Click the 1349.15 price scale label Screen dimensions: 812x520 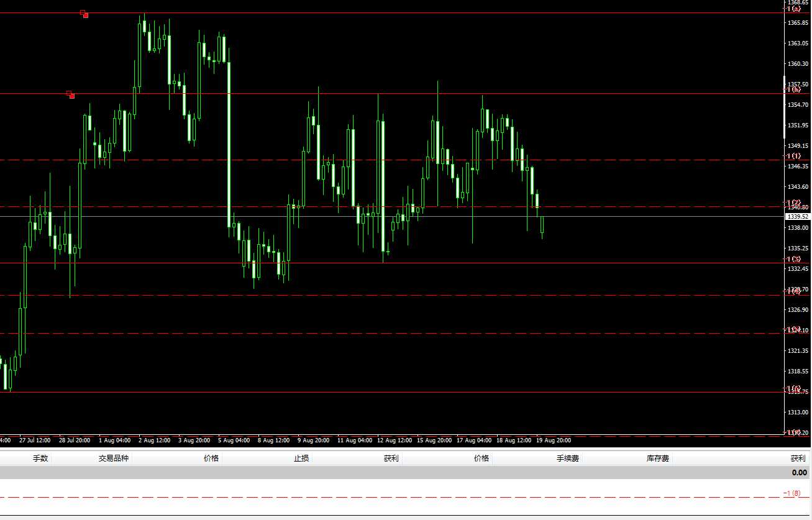(798, 146)
